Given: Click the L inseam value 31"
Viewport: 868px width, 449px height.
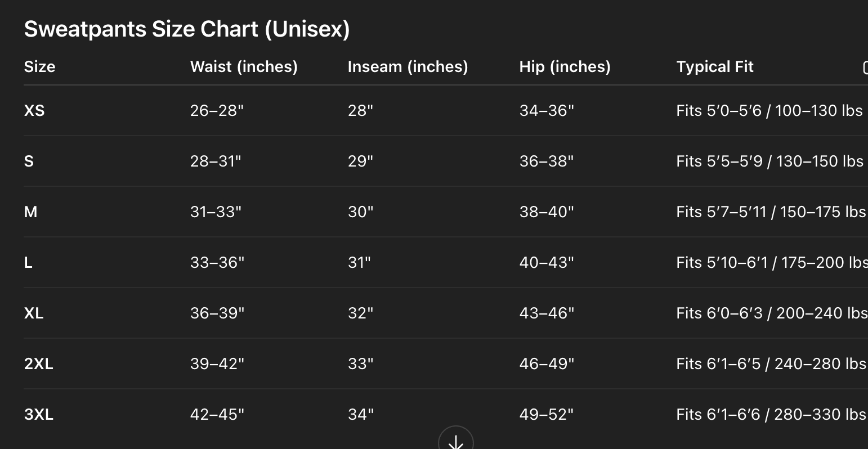Looking at the screenshot, I should click(359, 262).
